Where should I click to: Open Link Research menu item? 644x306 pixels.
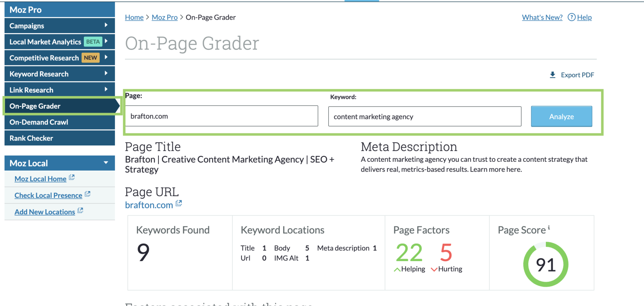(60, 90)
